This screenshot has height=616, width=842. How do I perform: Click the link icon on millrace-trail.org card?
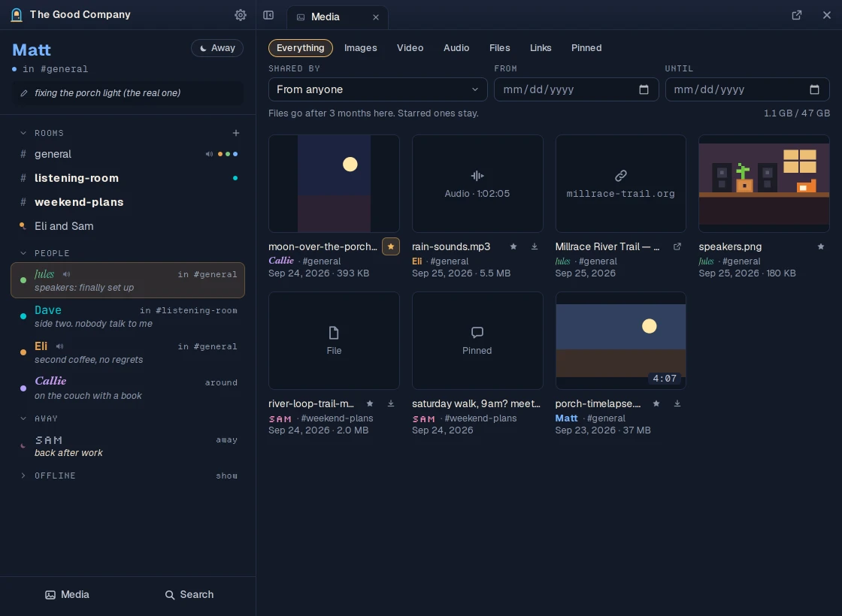click(x=621, y=176)
